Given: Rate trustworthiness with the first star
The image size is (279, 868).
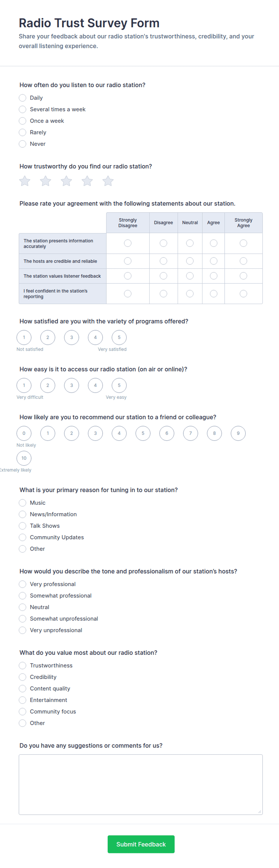Looking at the screenshot, I should 25,181.
